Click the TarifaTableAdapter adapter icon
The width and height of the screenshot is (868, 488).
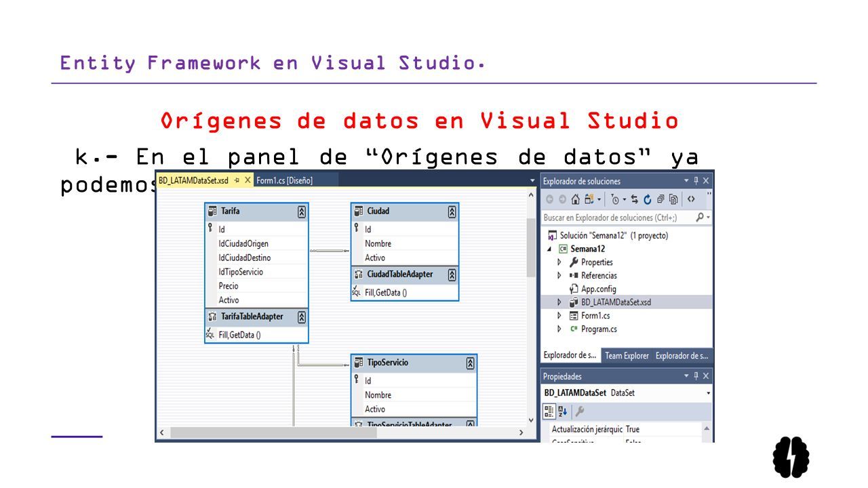[212, 317]
